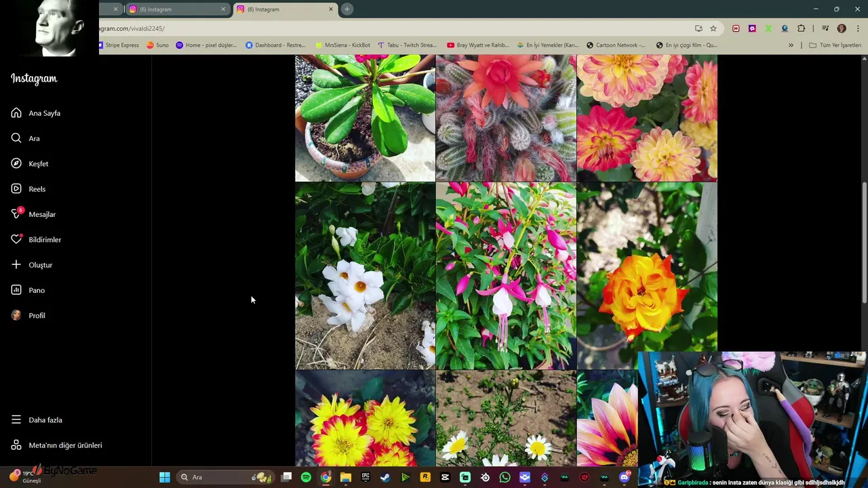Open the white daisy on soil post
Screen dimensions: 868x488
coord(506,418)
